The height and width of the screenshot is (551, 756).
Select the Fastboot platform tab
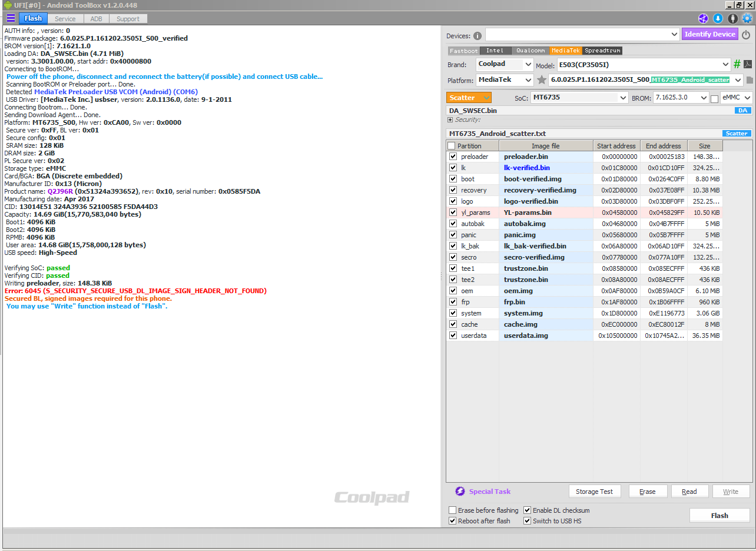tap(464, 51)
